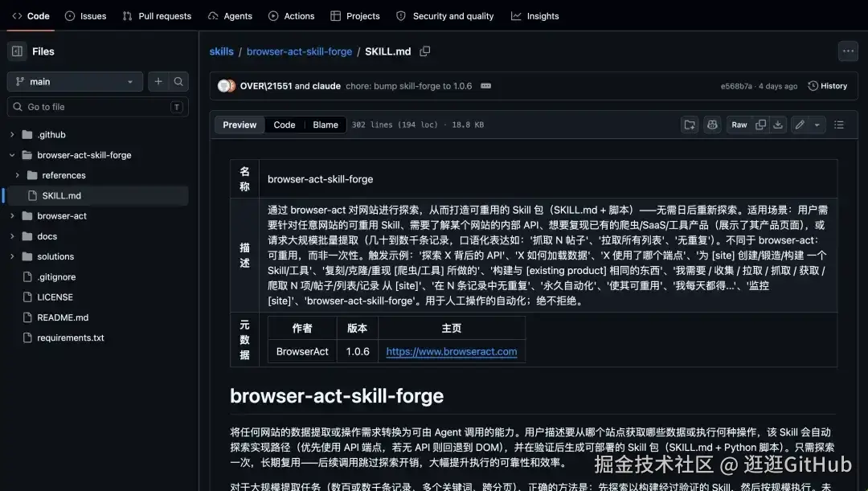Open the Code repository tab
Viewport: 868px width, 491px height.
tap(31, 16)
